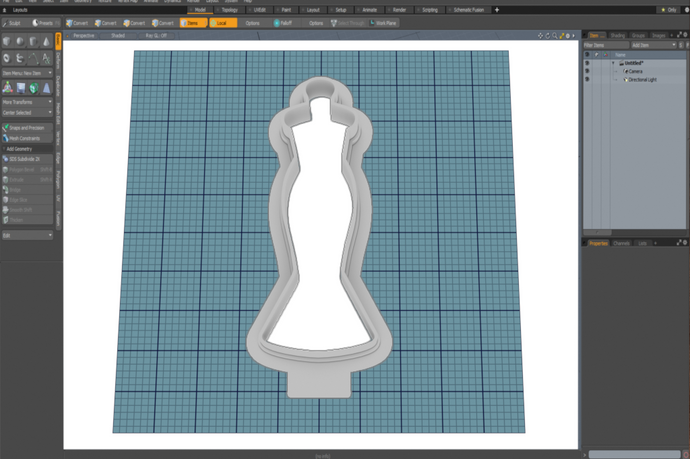
Task: Switch to the UVEdit layout tab
Action: point(260,10)
